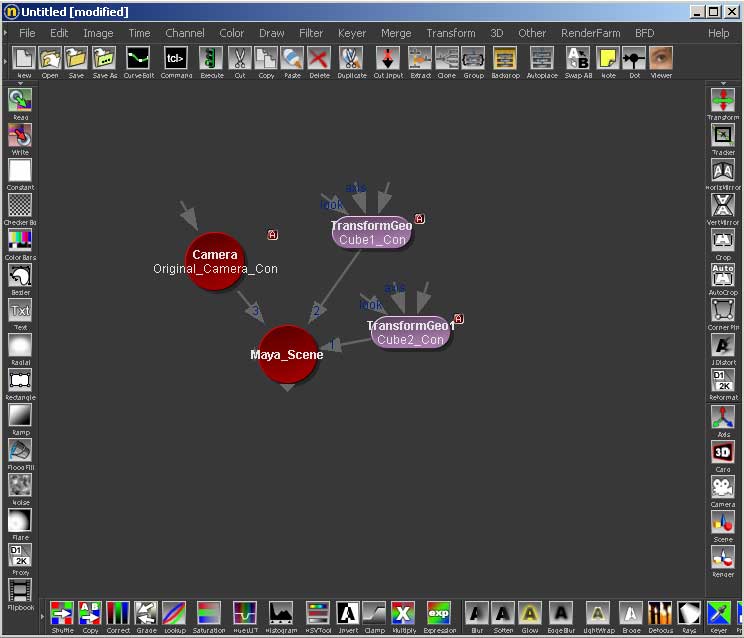Click the Autoplace icon
Image resolution: width=744 pixels, height=638 pixels.
[541, 59]
